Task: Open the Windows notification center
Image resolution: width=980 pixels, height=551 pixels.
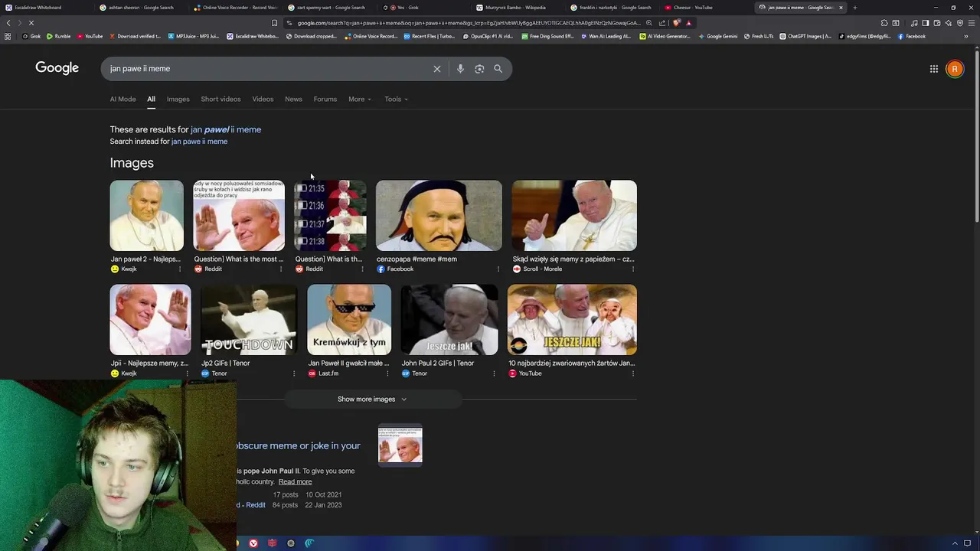Action: tap(968, 543)
